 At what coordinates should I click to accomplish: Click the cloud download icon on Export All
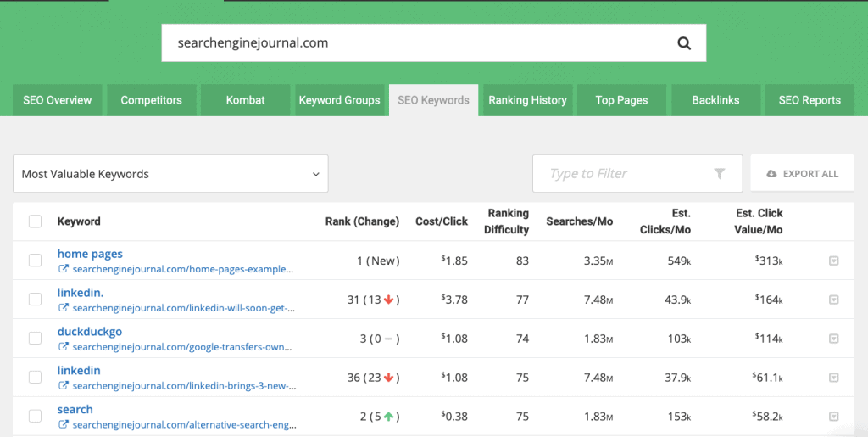[771, 174]
